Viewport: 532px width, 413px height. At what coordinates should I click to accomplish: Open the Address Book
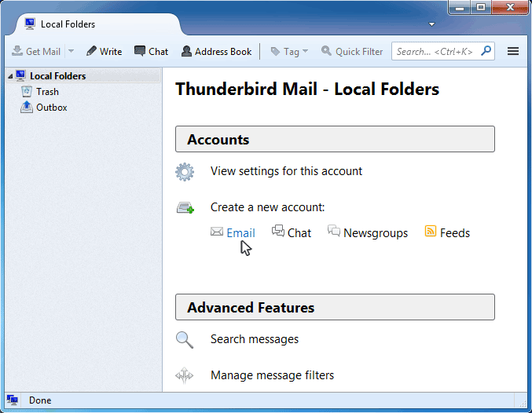click(216, 52)
